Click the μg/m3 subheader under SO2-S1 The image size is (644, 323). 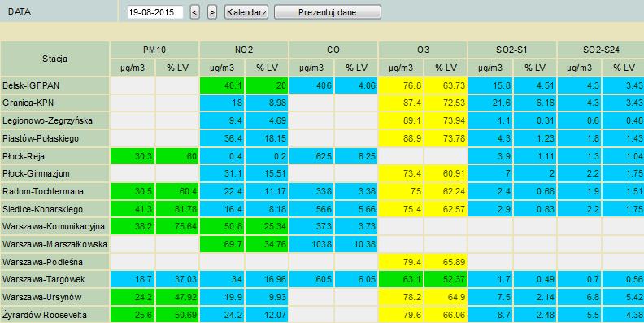coord(490,68)
